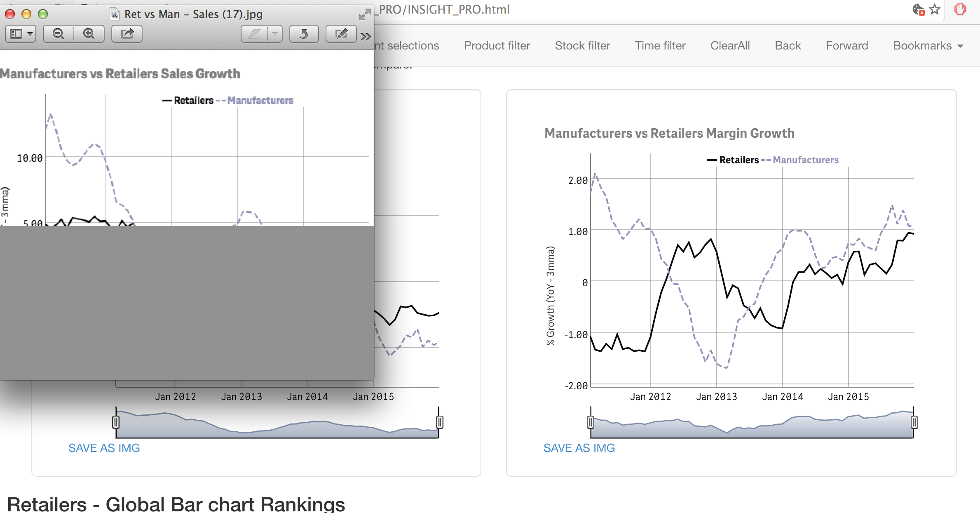Click the Jan 2012 label on sales chart
Screen dimensions: 980x513
pyautogui.click(x=176, y=397)
